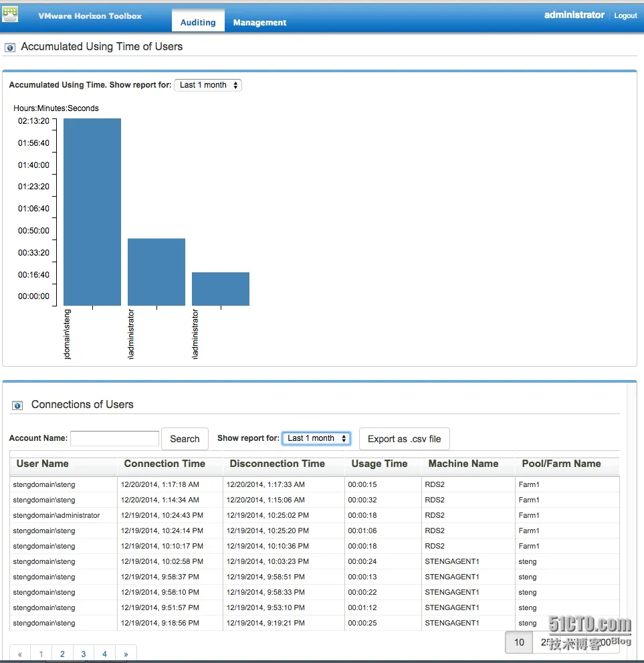The image size is (644, 663).
Task: Click the tallest bar for stengdomain\steng
Action: click(92, 212)
